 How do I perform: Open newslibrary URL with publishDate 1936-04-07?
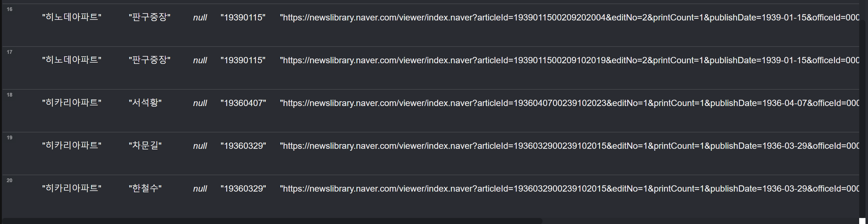click(569, 103)
